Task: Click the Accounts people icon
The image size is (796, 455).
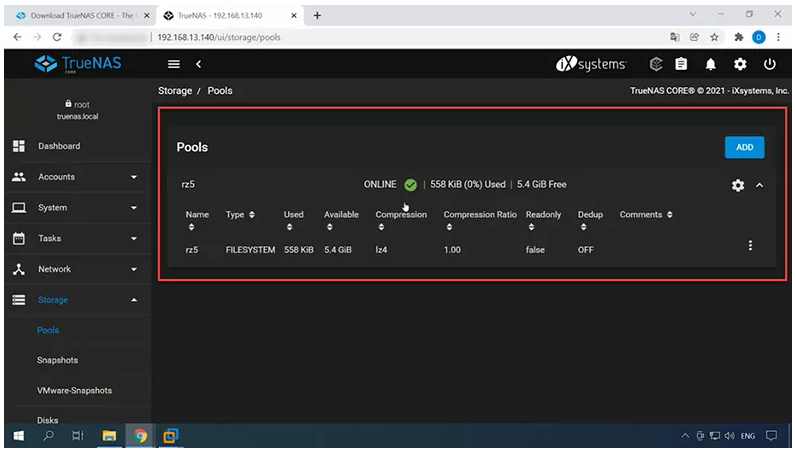Action: (19, 177)
